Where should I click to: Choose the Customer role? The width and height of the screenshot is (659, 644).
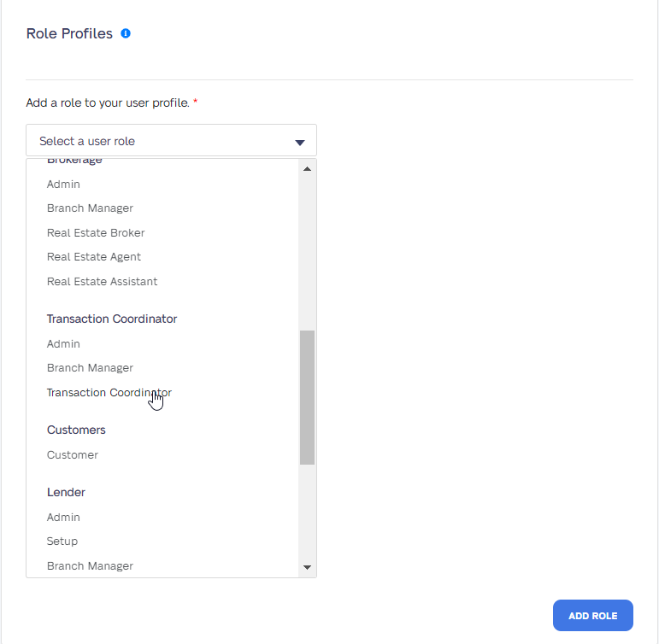(x=73, y=455)
